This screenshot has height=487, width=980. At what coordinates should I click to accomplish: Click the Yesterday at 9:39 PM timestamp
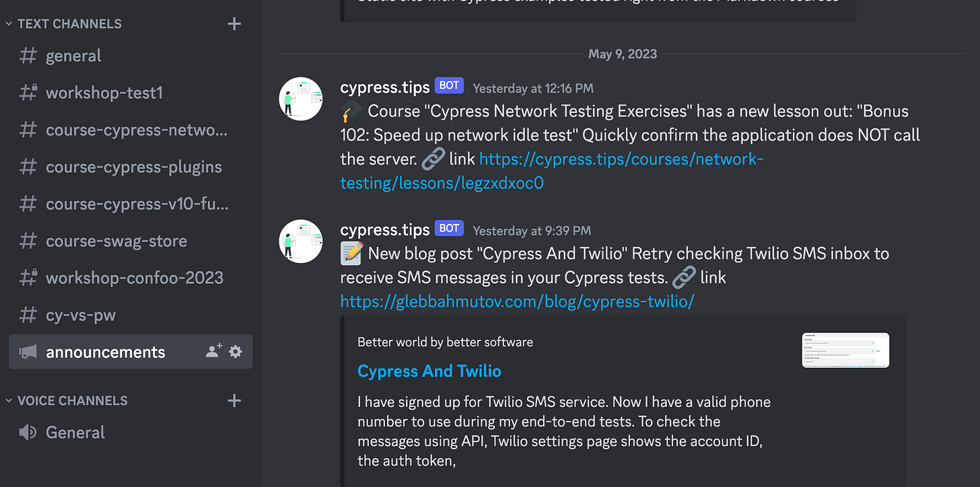click(532, 231)
